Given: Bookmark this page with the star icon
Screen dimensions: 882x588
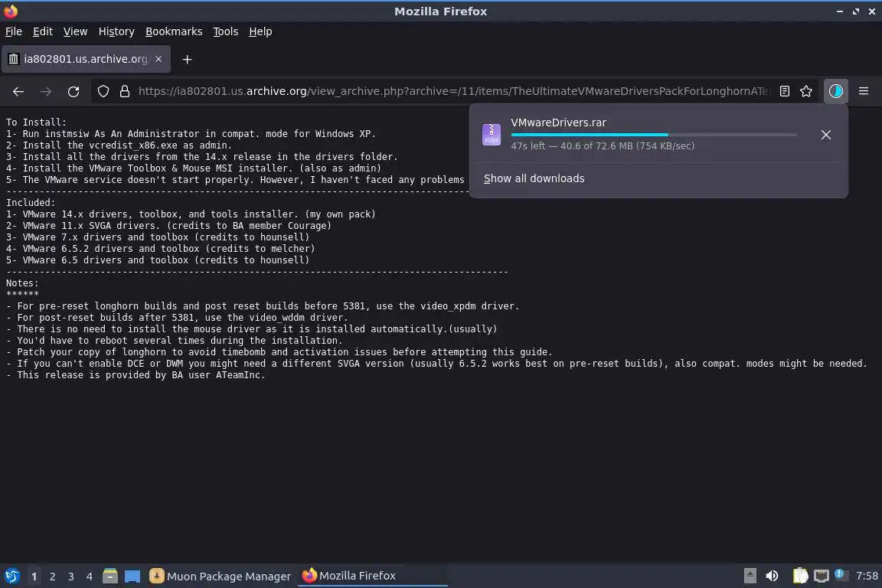Looking at the screenshot, I should (806, 91).
